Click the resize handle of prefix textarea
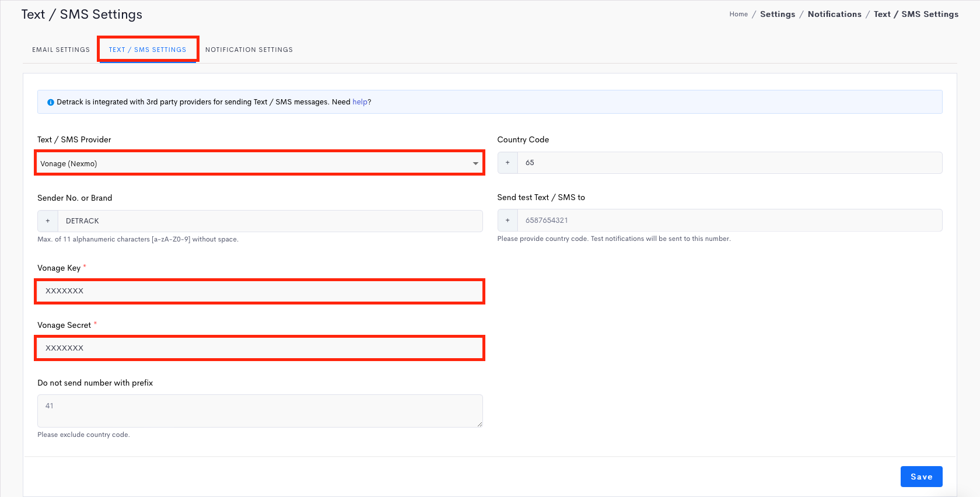The height and width of the screenshot is (497, 980). click(480, 424)
